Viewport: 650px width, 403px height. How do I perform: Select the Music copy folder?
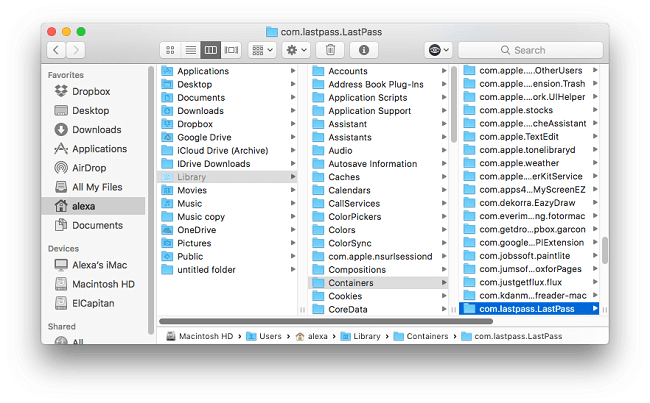228,217
